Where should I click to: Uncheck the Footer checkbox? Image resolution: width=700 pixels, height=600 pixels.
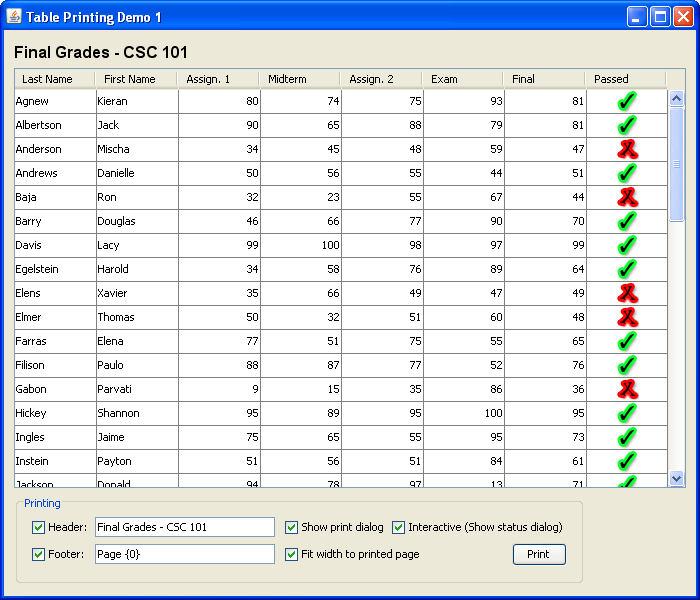pyautogui.click(x=38, y=554)
